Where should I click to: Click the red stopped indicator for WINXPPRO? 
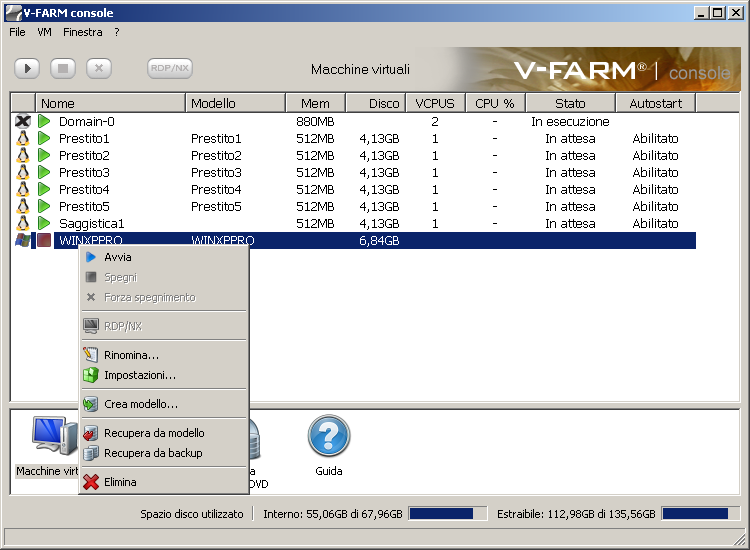(x=44, y=241)
